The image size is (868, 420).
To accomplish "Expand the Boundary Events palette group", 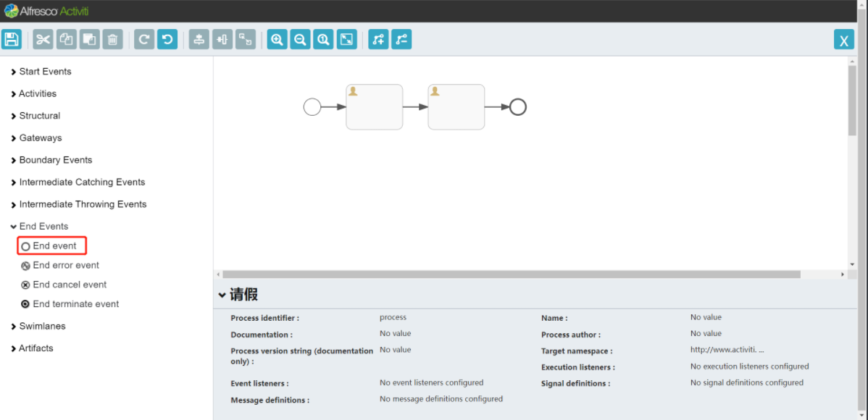I will pyautogui.click(x=51, y=160).
